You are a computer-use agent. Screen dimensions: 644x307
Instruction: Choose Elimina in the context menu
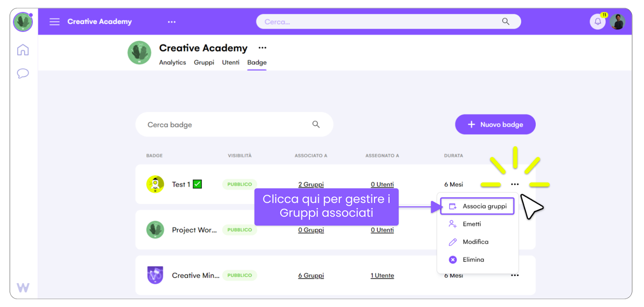[x=473, y=260]
